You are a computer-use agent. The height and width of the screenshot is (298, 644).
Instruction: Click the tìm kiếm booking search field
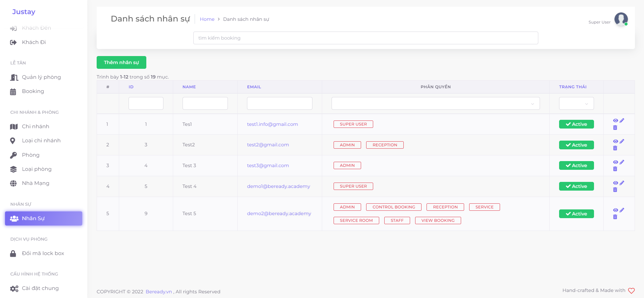365,38
